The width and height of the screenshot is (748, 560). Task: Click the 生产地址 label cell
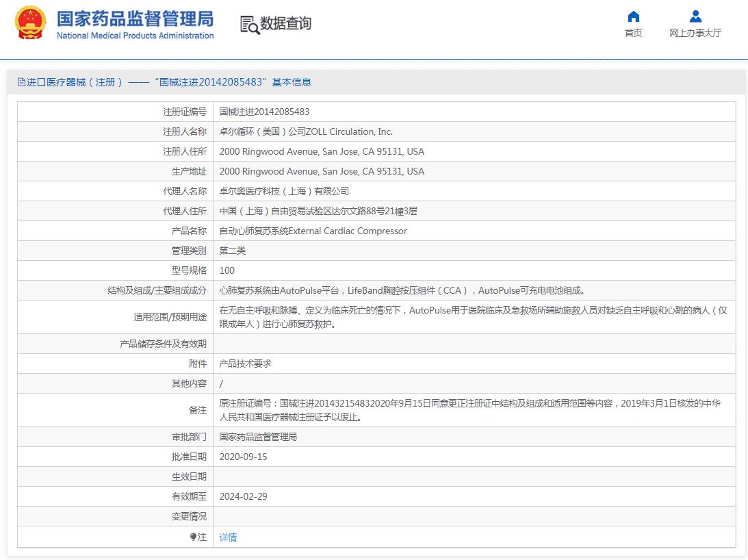(115, 171)
